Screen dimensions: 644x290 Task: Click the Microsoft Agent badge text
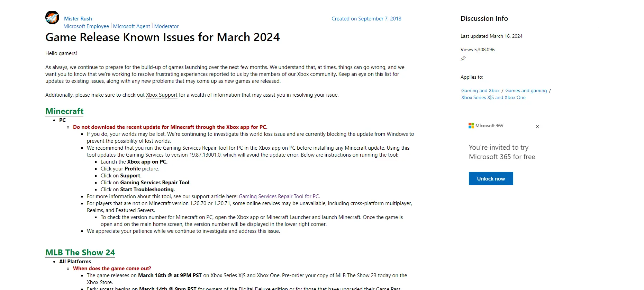tap(131, 26)
